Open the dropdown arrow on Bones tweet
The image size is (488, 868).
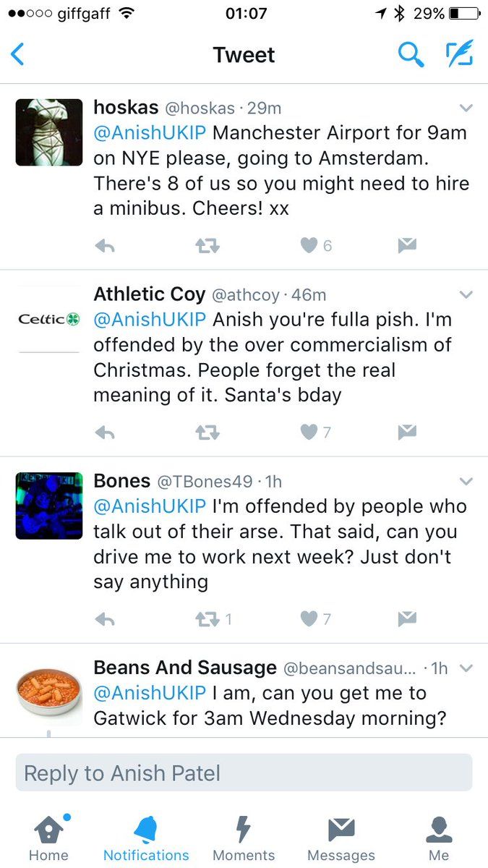click(466, 482)
